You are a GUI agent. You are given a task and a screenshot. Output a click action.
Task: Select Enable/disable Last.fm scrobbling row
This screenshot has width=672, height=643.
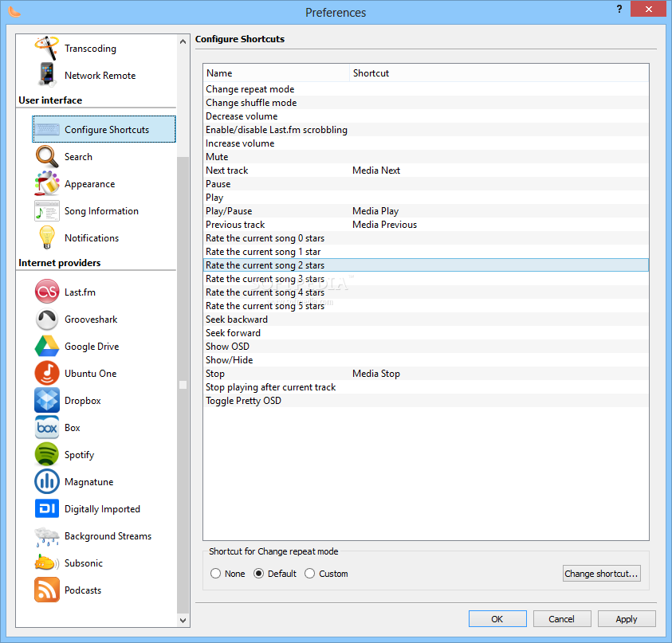426,130
